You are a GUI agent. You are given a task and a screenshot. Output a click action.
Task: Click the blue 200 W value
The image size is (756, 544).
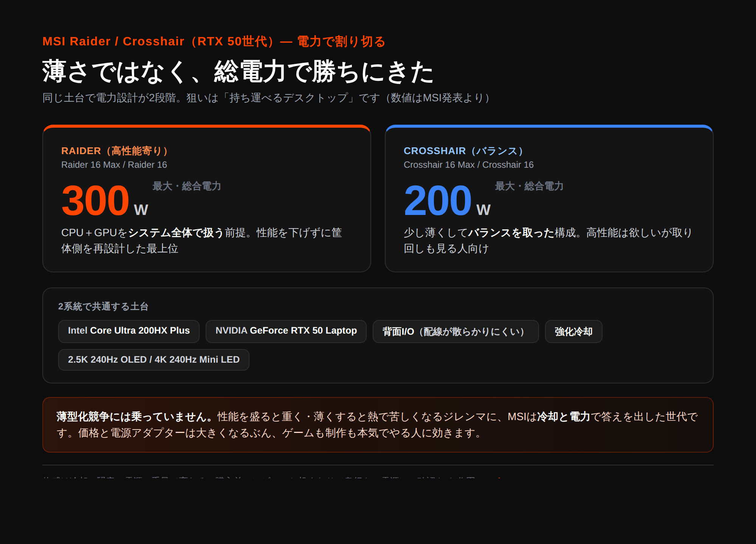(x=447, y=201)
